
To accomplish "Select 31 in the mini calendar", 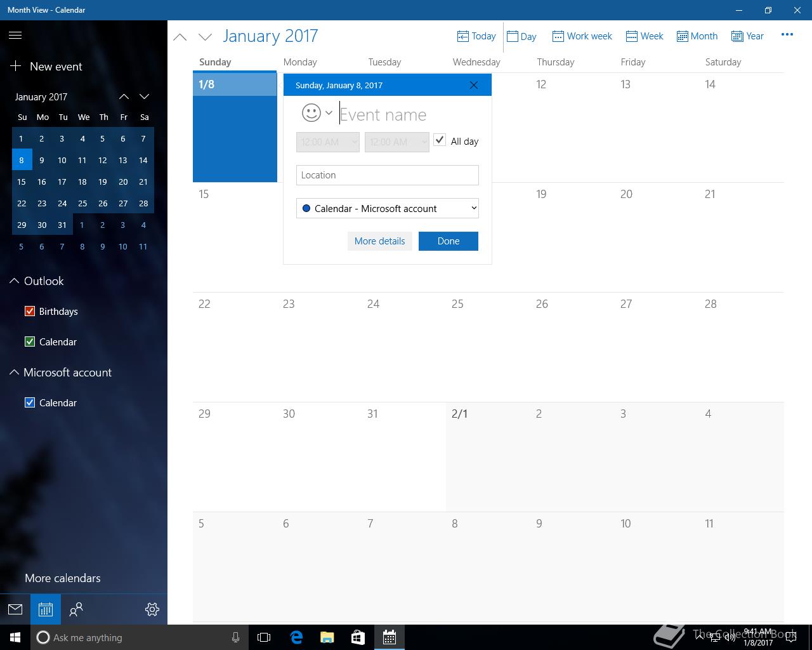I will coord(62,225).
